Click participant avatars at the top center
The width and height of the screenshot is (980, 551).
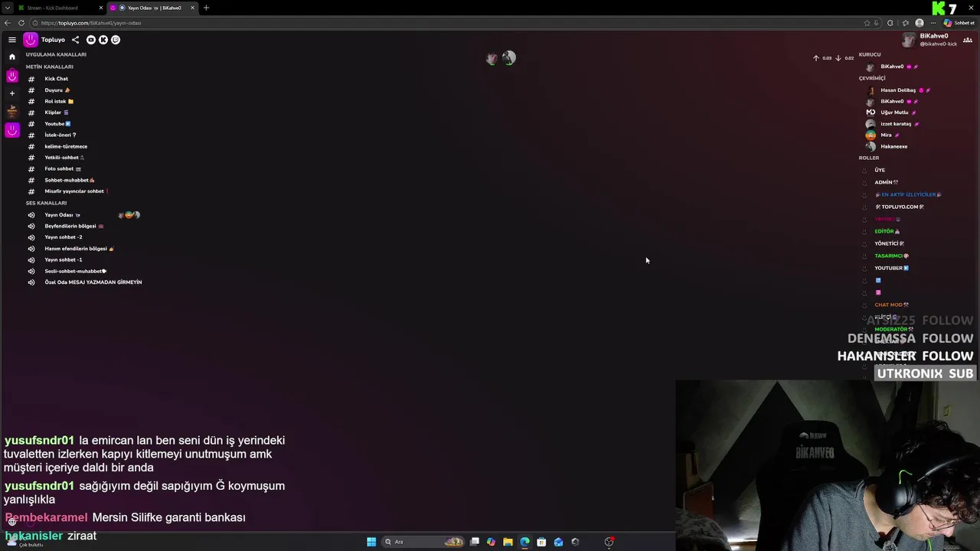(x=501, y=58)
